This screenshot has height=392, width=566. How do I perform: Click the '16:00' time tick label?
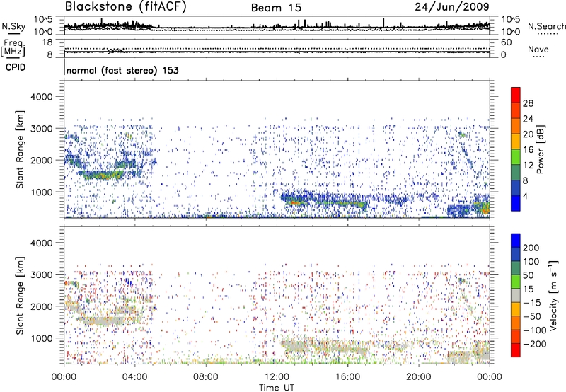(x=347, y=377)
